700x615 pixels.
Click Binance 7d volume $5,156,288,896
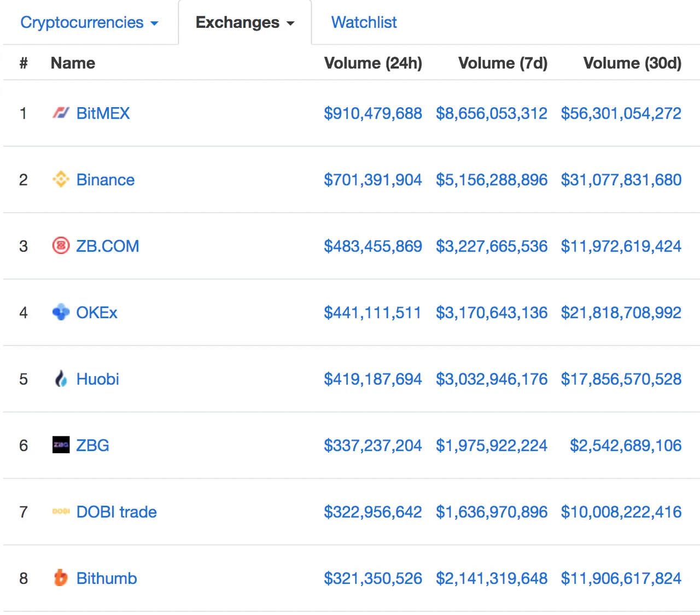tap(492, 179)
